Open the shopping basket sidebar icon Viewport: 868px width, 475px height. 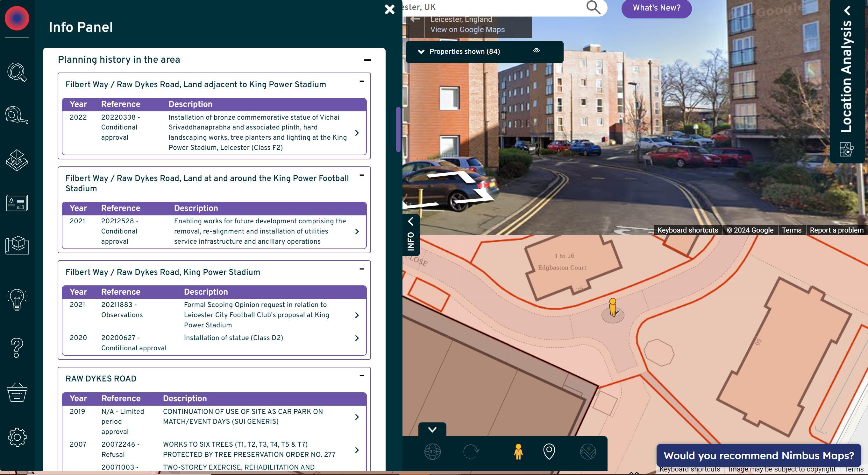(17, 392)
